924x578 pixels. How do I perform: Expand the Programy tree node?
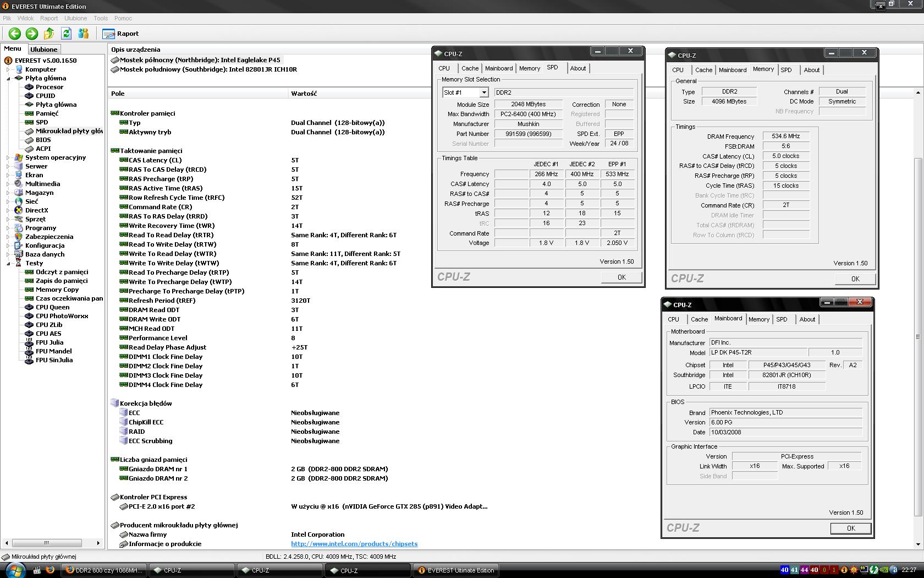[x=8, y=228]
